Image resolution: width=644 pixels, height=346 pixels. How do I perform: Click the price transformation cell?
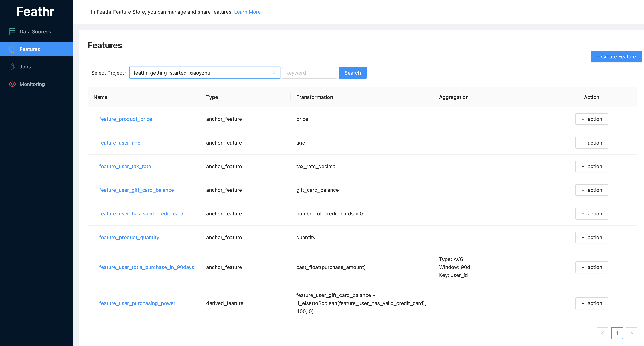(302, 119)
